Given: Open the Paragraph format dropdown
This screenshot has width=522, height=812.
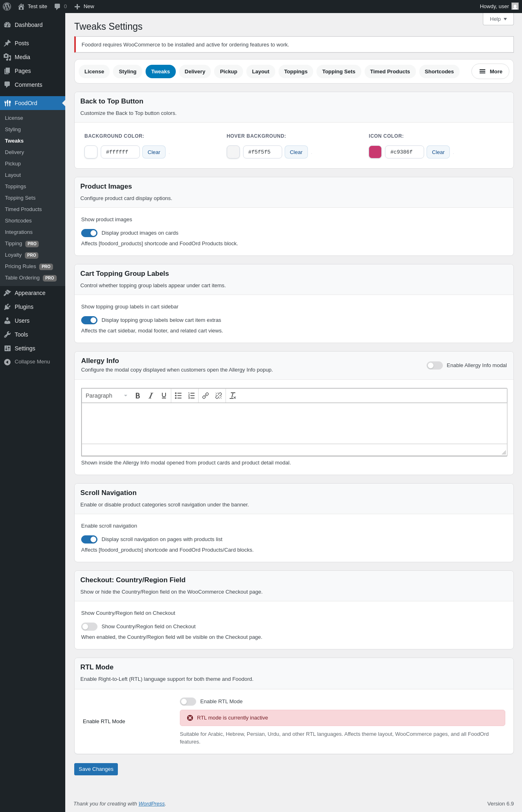Looking at the screenshot, I should 106,396.
